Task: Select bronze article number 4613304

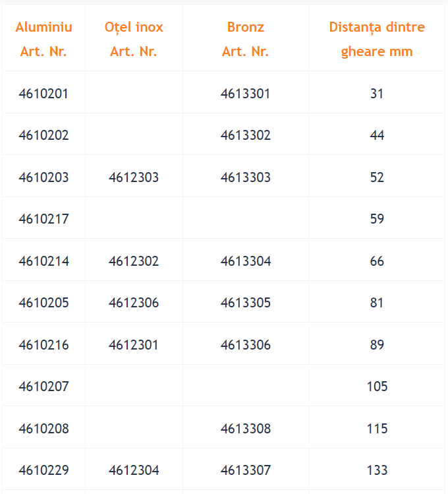Action: (246, 261)
